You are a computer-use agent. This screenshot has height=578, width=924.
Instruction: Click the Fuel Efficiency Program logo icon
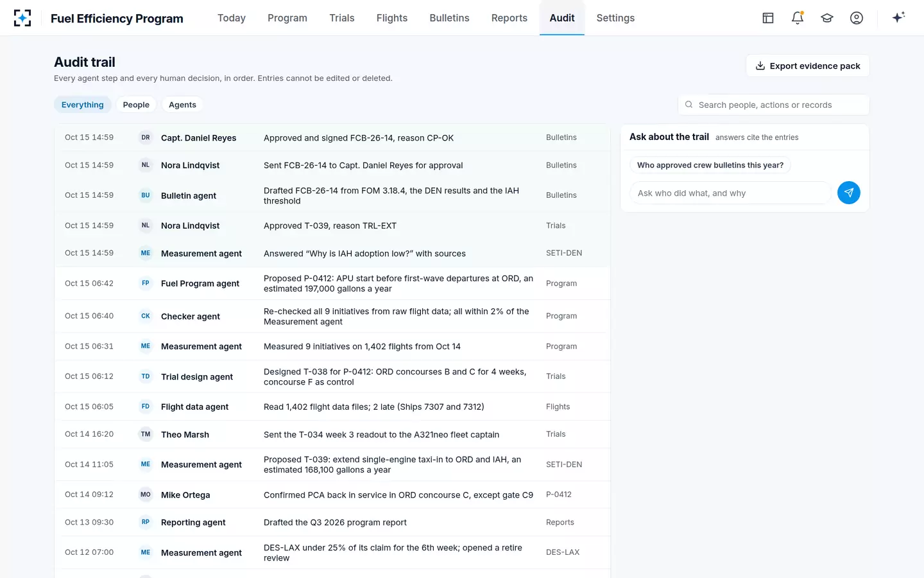[x=22, y=18]
